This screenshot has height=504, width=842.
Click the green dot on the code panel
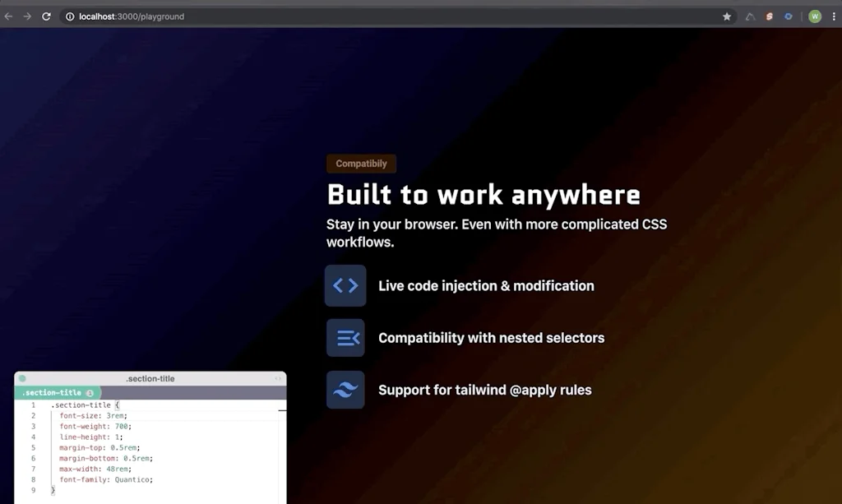click(23, 379)
